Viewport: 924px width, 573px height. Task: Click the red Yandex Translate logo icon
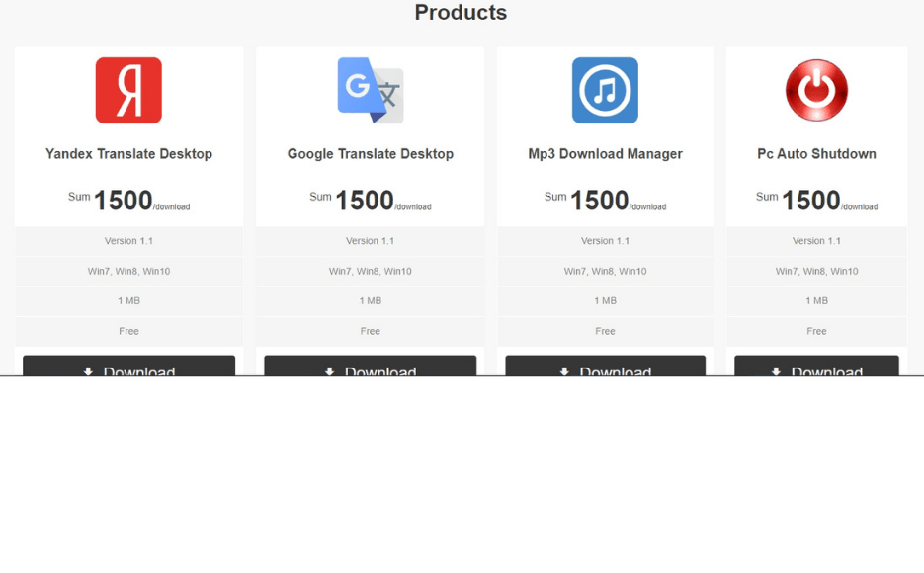click(x=128, y=90)
